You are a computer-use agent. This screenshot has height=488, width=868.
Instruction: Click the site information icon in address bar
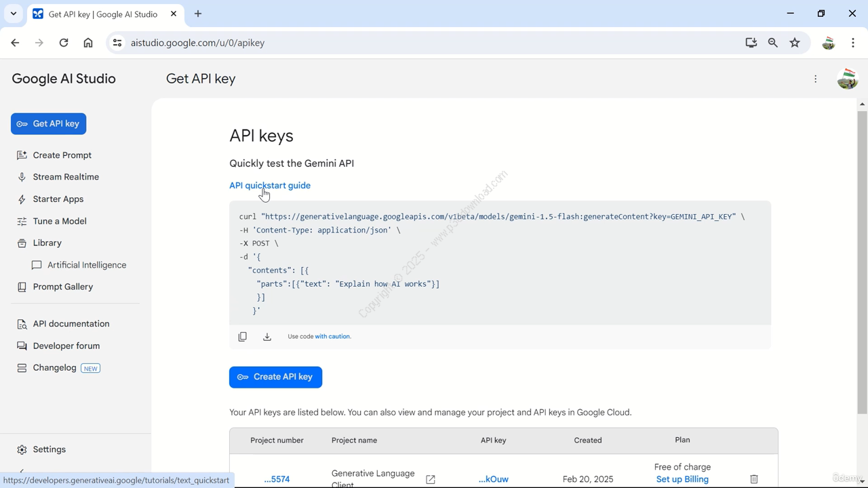tap(117, 43)
